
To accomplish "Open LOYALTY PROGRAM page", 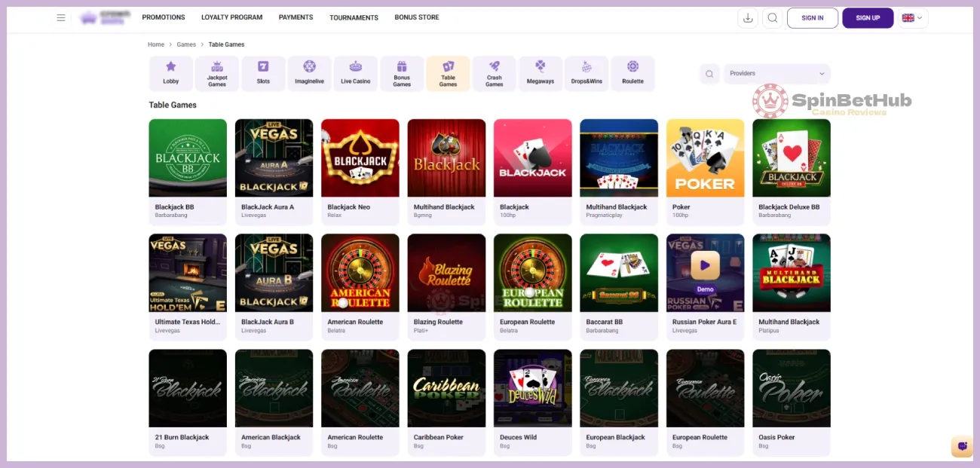I will tap(232, 17).
